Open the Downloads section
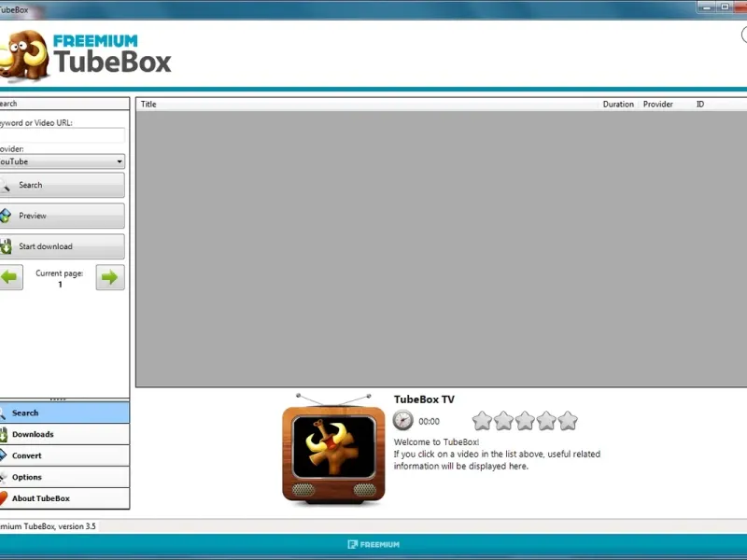This screenshot has width=747, height=560. [x=64, y=434]
